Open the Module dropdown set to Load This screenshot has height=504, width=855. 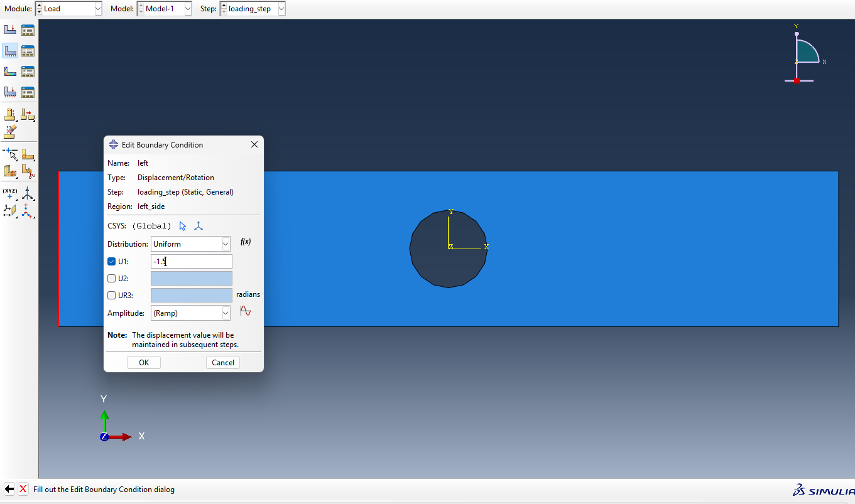68,9
